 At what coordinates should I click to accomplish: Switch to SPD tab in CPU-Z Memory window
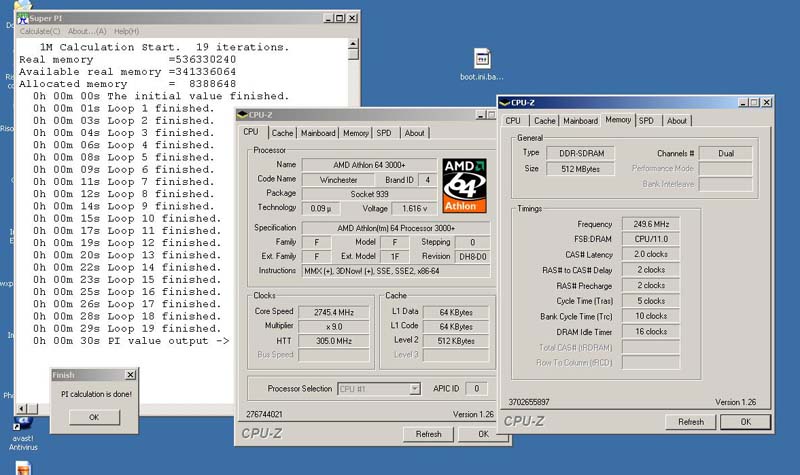pyautogui.click(x=646, y=121)
